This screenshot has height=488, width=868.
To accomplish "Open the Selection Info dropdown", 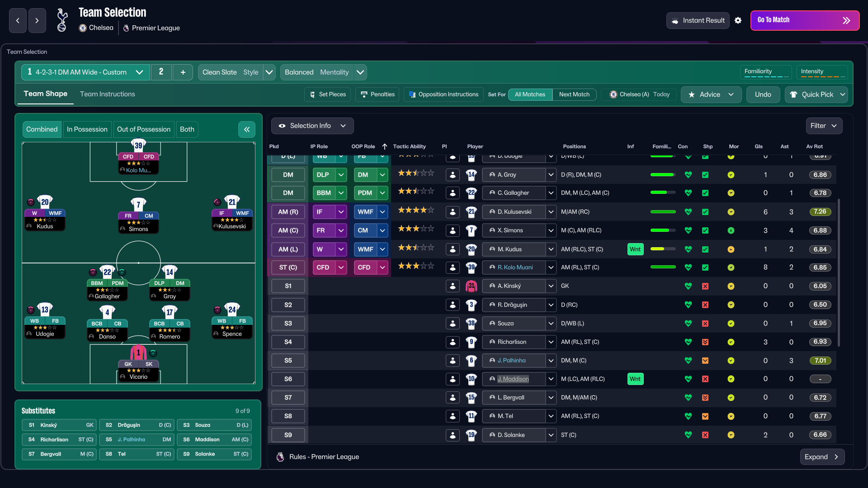I will [x=312, y=126].
